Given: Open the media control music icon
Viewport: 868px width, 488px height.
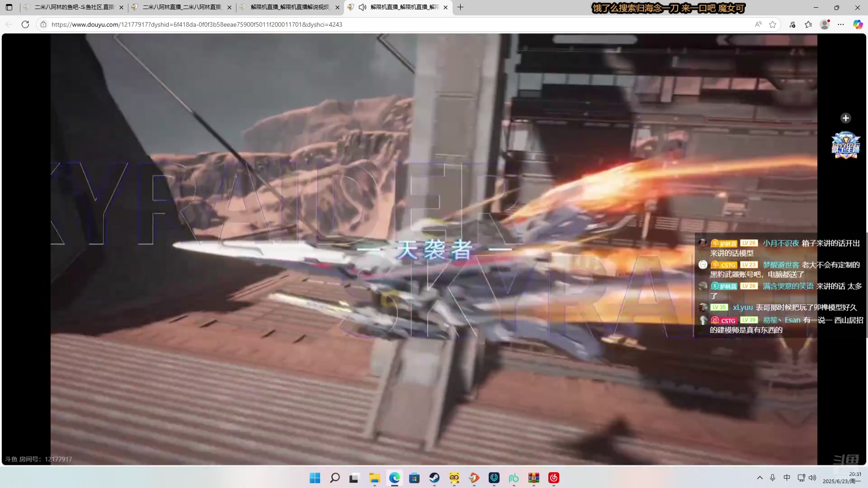Looking at the screenshot, I should [793, 24].
